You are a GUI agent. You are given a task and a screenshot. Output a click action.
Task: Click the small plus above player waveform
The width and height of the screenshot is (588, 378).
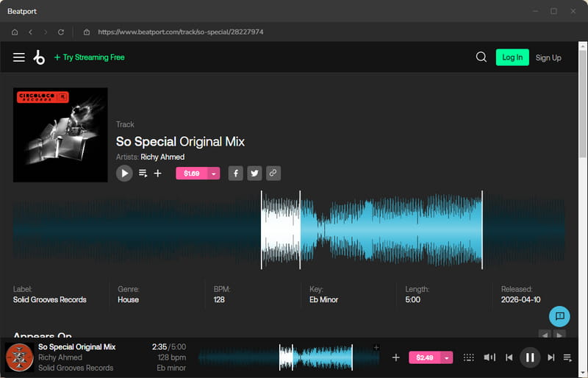(376, 348)
